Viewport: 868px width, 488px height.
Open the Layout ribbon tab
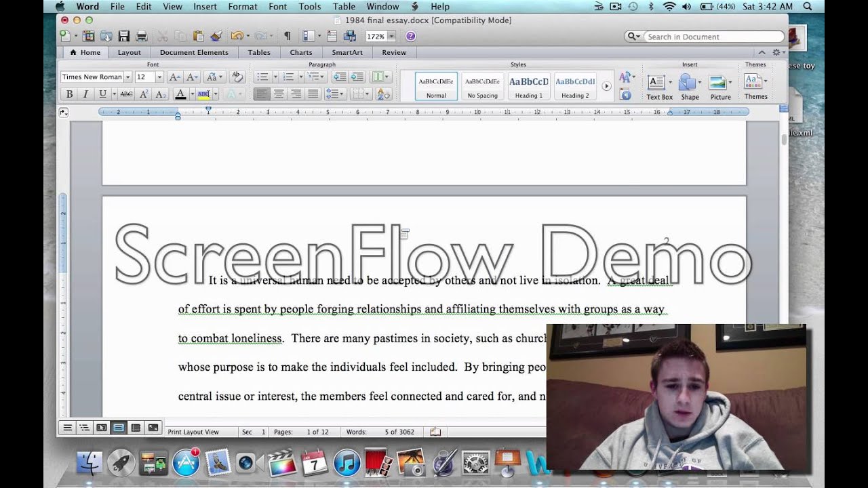(130, 52)
